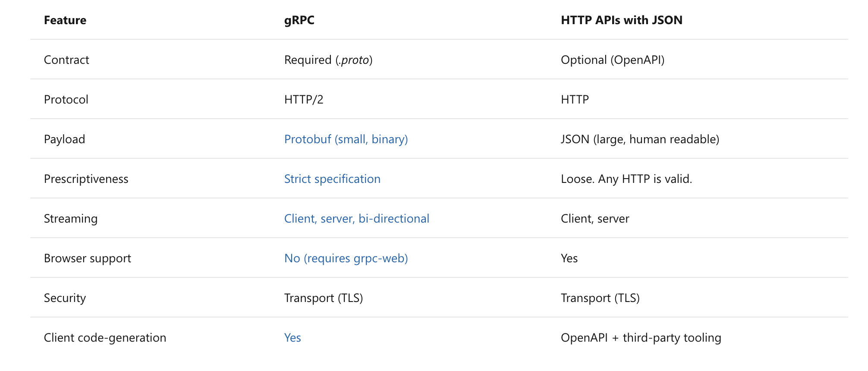Click the 'Client code-generation' row label

pos(105,338)
